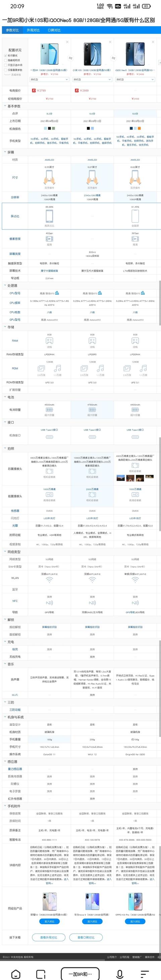Open the 荣耀50 product thumbnail
This screenshot has height=980, width=161.
[x=50, y=902]
